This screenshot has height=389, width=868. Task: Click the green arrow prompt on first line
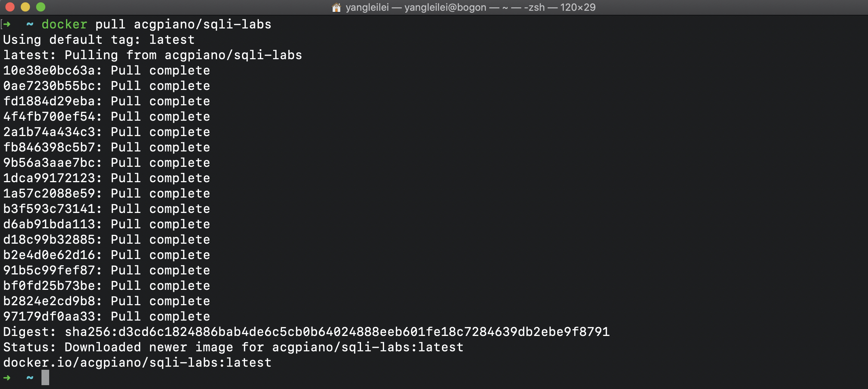(x=7, y=24)
